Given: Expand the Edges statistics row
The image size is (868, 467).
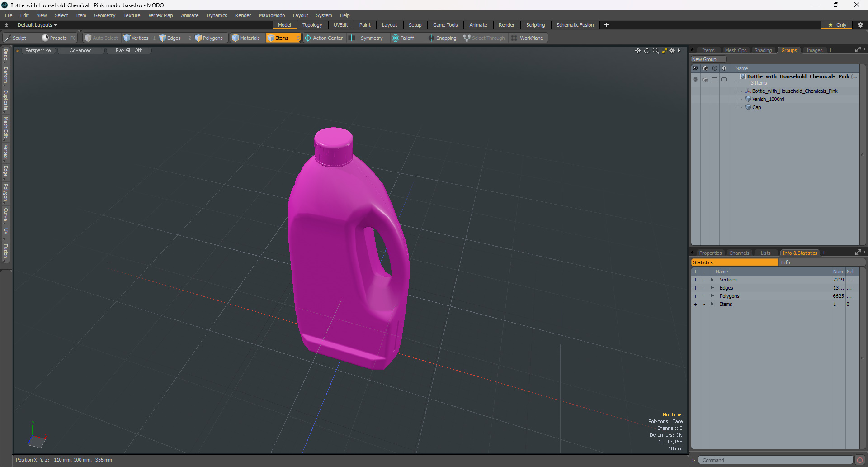Looking at the screenshot, I should [712, 288].
